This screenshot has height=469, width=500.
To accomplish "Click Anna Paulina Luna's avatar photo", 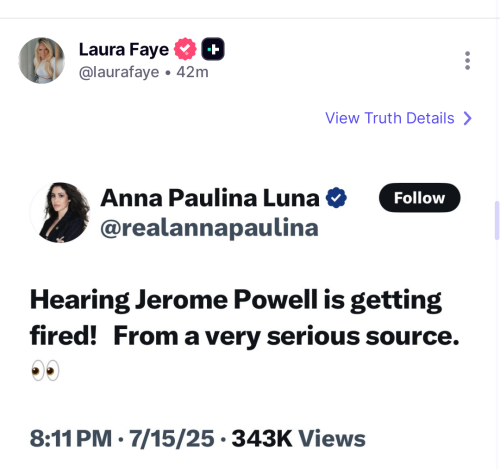I will 60,212.
